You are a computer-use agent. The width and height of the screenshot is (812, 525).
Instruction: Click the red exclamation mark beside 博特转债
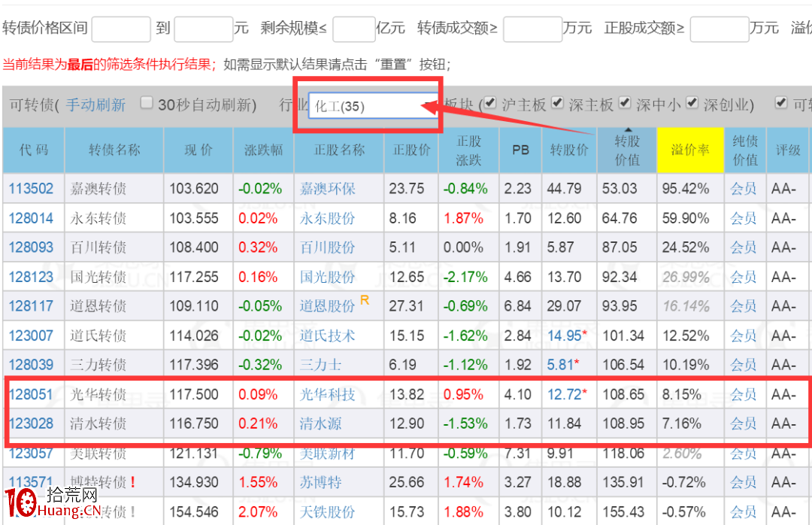click(x=133, y=482)
